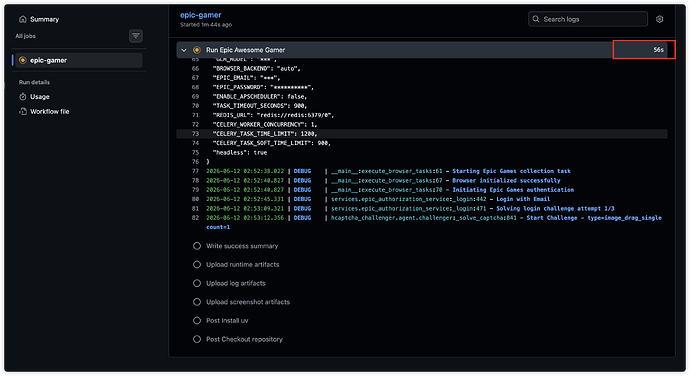
Task: Click log message Solving login challenge attempt 1/3
Action: [555, 209]
